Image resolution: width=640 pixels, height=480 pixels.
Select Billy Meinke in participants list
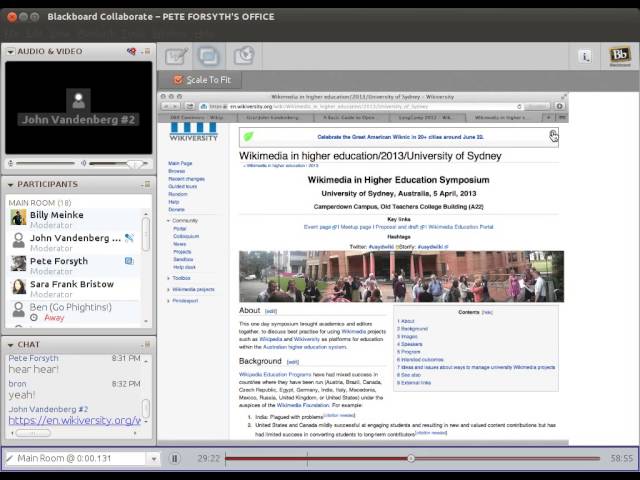click(x=75, y=219)
